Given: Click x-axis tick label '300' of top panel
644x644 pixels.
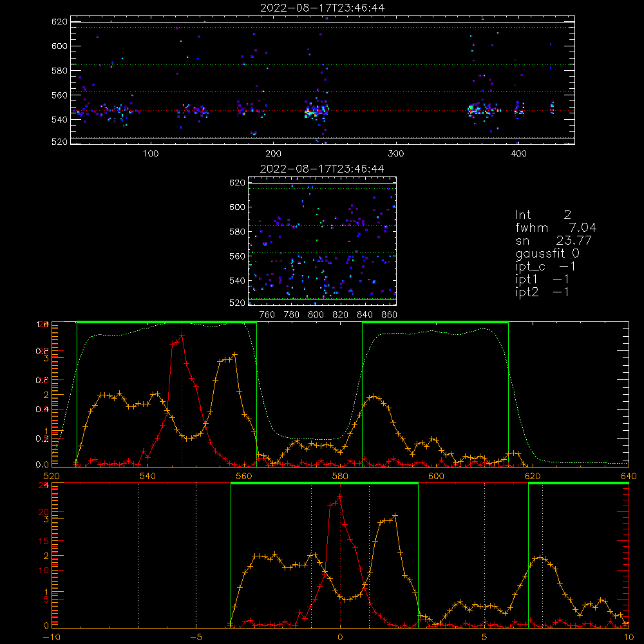Looking at the screenshot, I should click(396, 154).
